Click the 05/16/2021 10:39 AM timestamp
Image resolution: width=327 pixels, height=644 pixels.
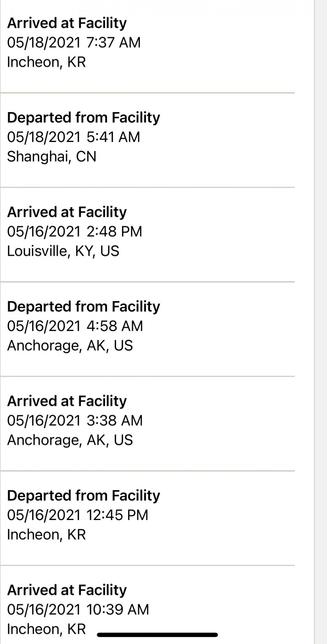78,610
